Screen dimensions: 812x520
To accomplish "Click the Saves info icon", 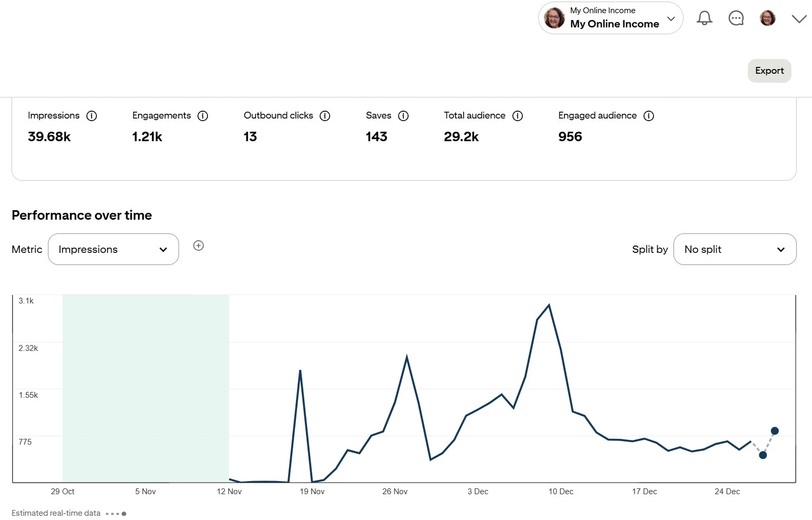I will coord(403,116).
